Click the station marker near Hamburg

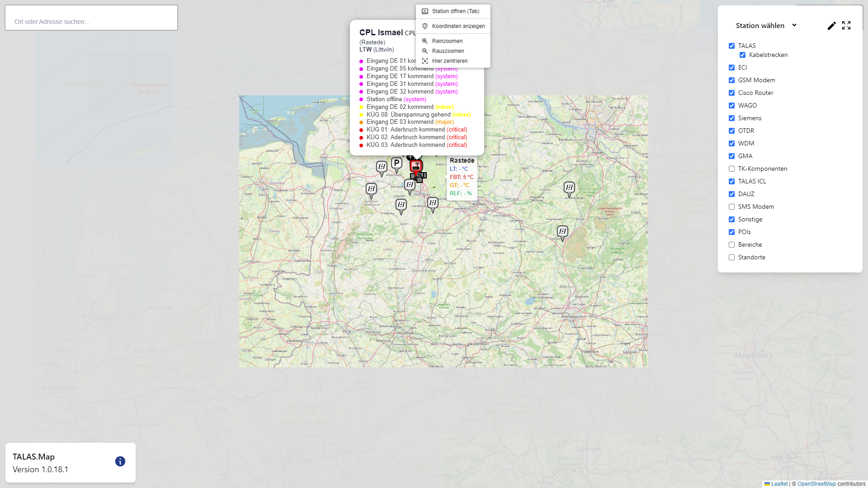[x=569, y=188]
